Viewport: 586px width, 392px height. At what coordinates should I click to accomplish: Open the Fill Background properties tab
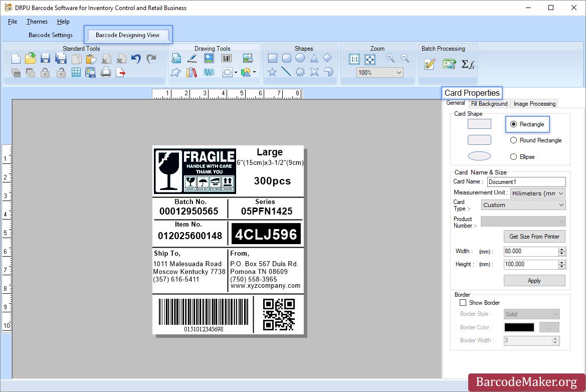(x=489, y=104)
